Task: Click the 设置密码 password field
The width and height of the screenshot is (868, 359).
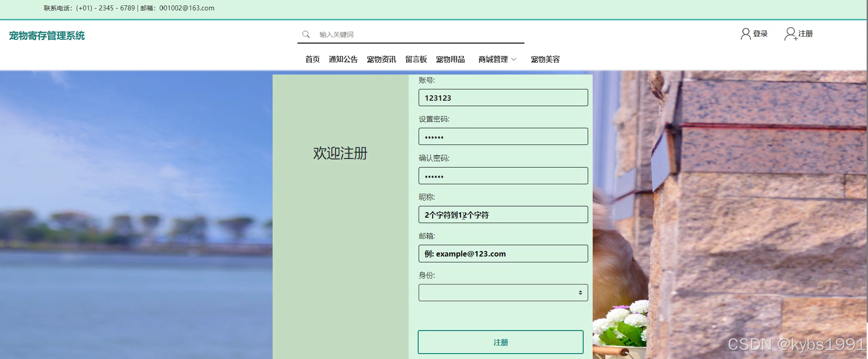Action: [503, 136]
